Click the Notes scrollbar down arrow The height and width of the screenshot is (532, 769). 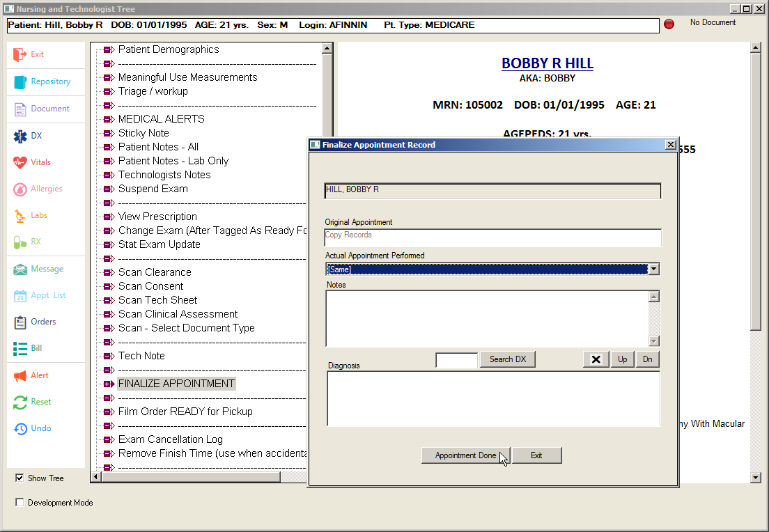coord(653,341)
